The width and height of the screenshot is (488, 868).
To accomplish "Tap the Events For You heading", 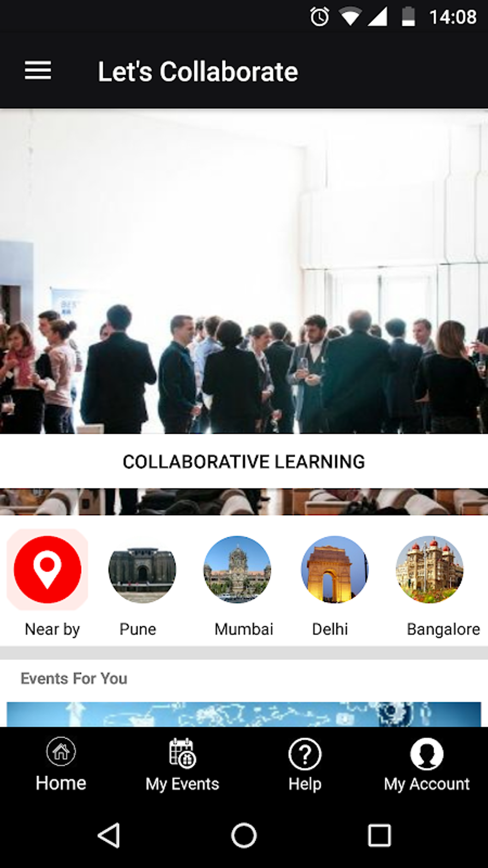I will pyautogui.click(x=74, y=678).
